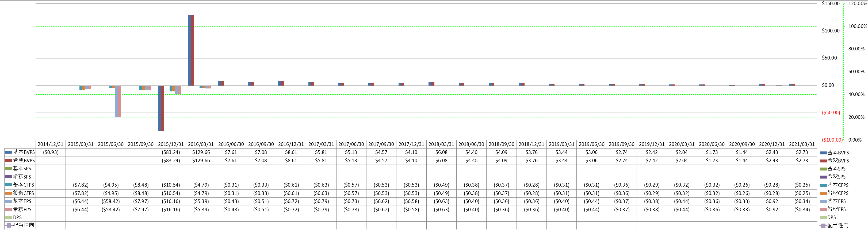Click ($0.25) in the 基本CFPS row

(x=802, y=185)
